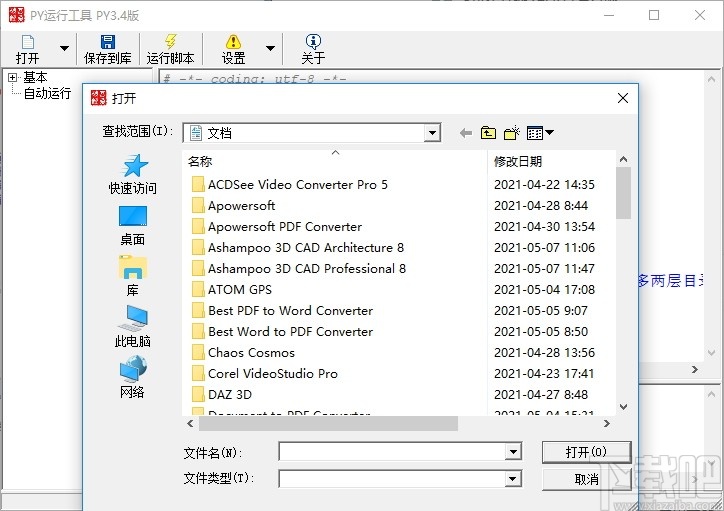724x511 pixels.
Task: Click folder icon of DAZ 3D row
Action: [198, 395]
